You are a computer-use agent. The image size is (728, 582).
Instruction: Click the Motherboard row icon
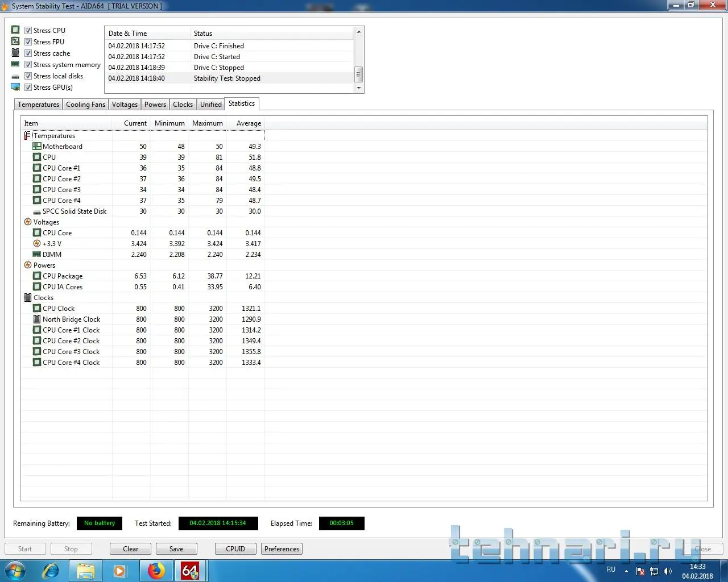coord(37,147)
